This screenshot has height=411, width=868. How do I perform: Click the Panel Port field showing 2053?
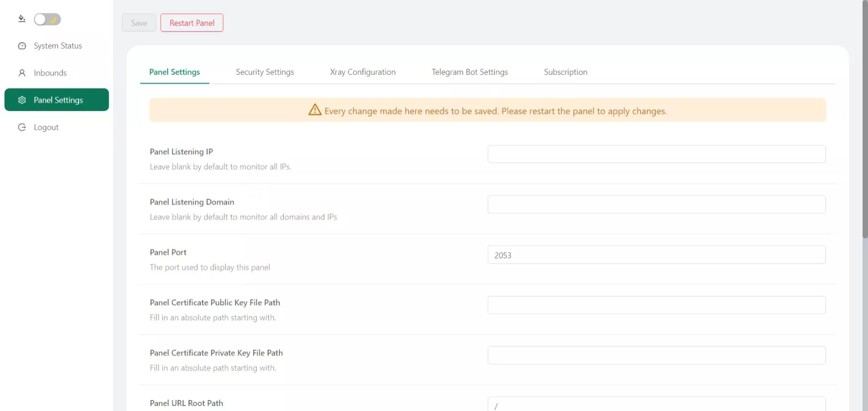point(657,255)
